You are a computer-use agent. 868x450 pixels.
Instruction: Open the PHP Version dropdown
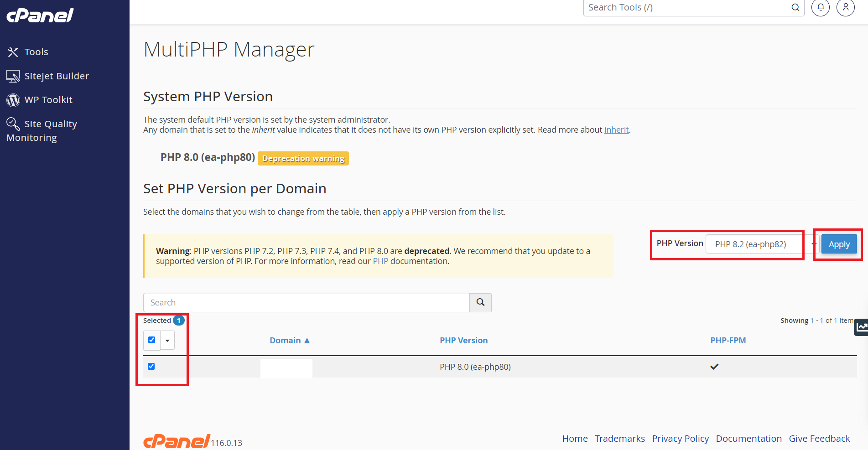click(x=762, y=244)
